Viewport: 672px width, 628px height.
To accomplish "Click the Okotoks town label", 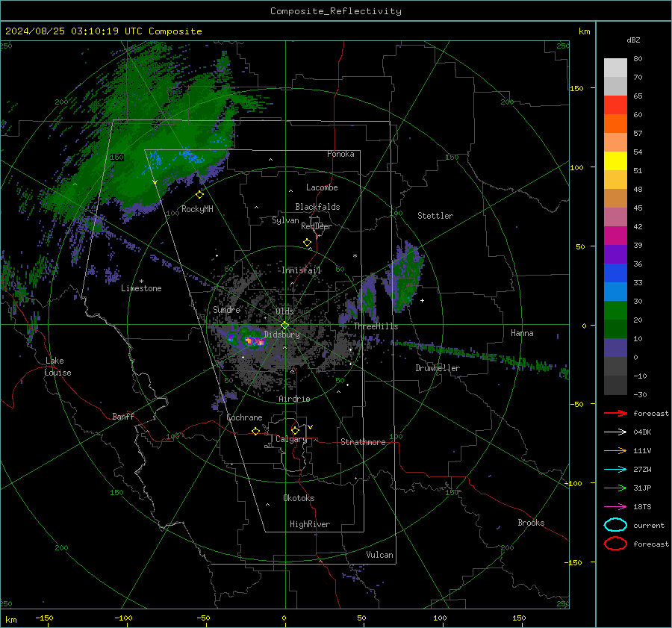I will (299, 498).
